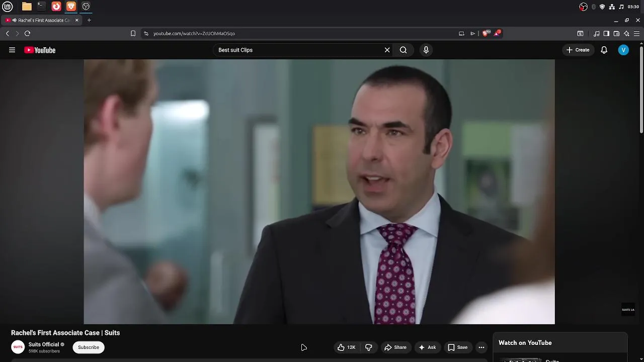Image resolution: width=644 pixels, height=362 pixels.
Task: Open the network tray icon
Action: point(612,7)
